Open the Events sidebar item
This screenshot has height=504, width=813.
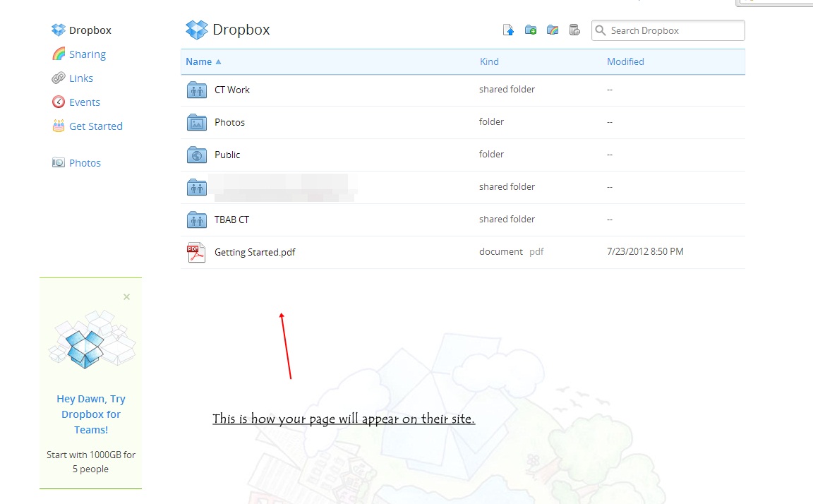84,102
